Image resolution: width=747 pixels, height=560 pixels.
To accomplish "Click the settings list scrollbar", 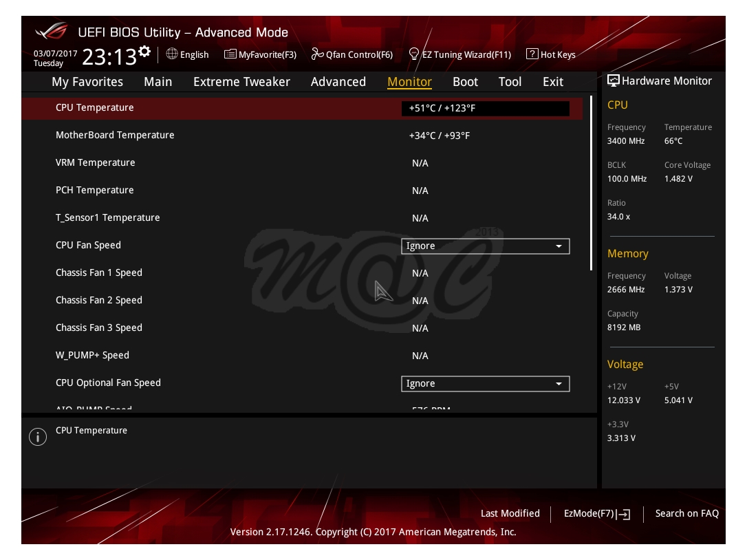I will pos(592,184).
